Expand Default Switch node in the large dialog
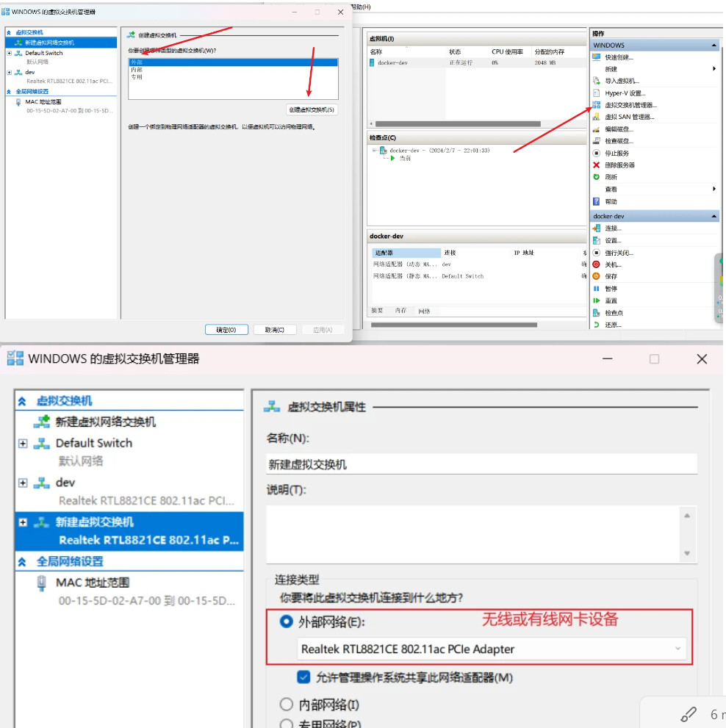 point(23,444)
